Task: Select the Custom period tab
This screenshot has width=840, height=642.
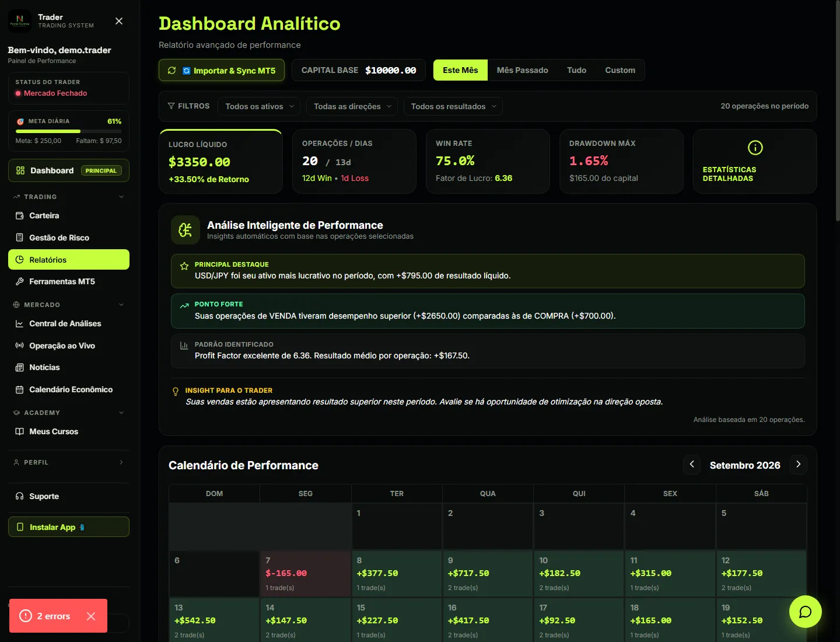Action: pos(620,70)
